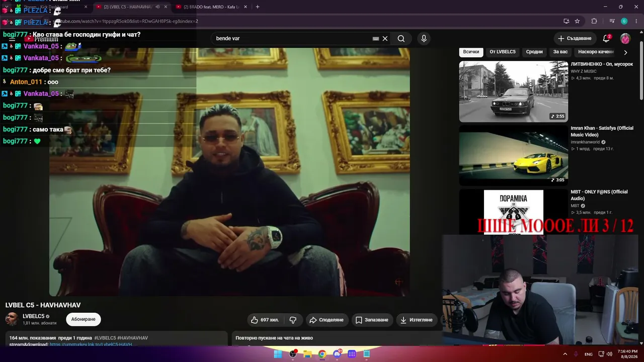
Task: Open 'Imran Khan - Satisfya' video title
Action: [602, 132]
